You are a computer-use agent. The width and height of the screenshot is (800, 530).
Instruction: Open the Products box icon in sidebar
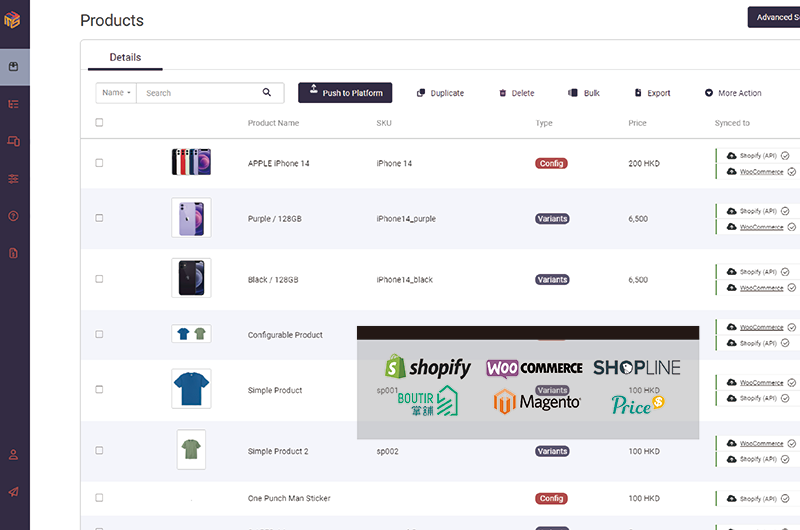tap(14, 67)
